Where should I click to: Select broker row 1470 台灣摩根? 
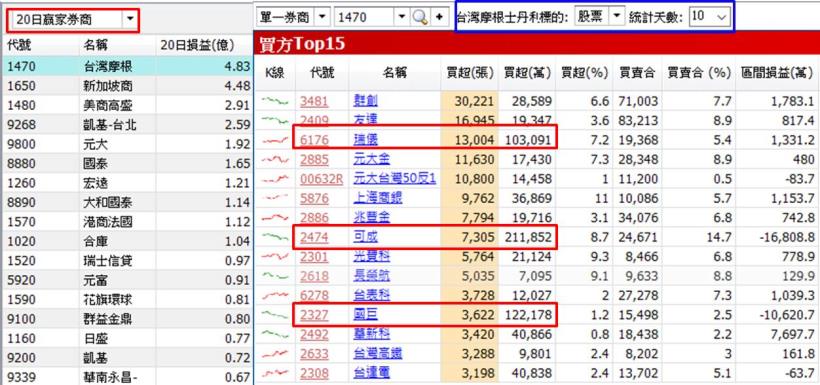point(128,66)
